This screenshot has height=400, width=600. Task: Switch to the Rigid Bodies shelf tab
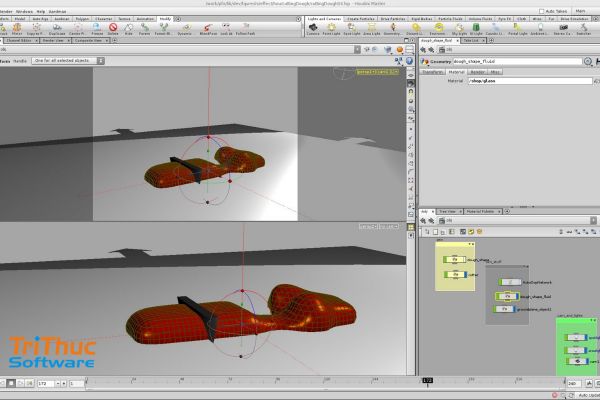(x=421, y=19)
